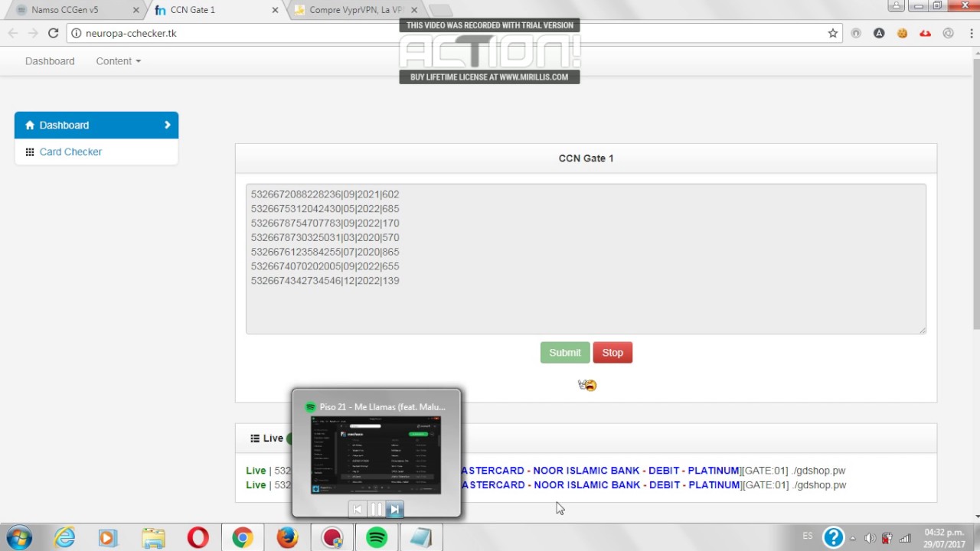Click the home icon beside Dashboard
The width and height of the screenshot is (980, 551).
(x=30, y=125)
